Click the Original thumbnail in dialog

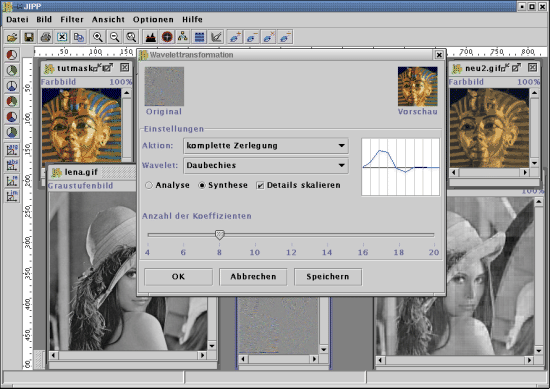(164, 86)
